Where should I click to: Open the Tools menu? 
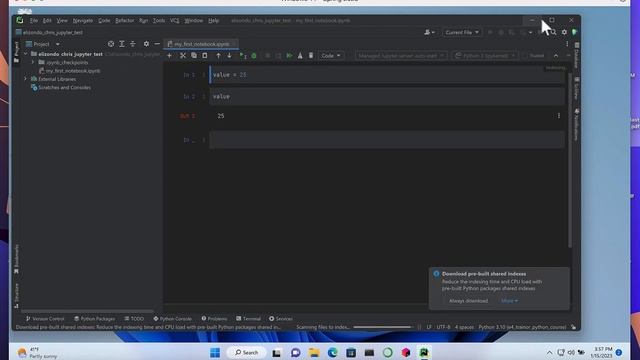[x=159, y=20]
